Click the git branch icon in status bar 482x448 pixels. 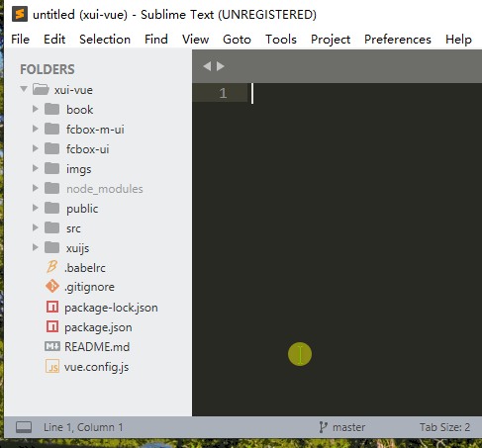323,427
